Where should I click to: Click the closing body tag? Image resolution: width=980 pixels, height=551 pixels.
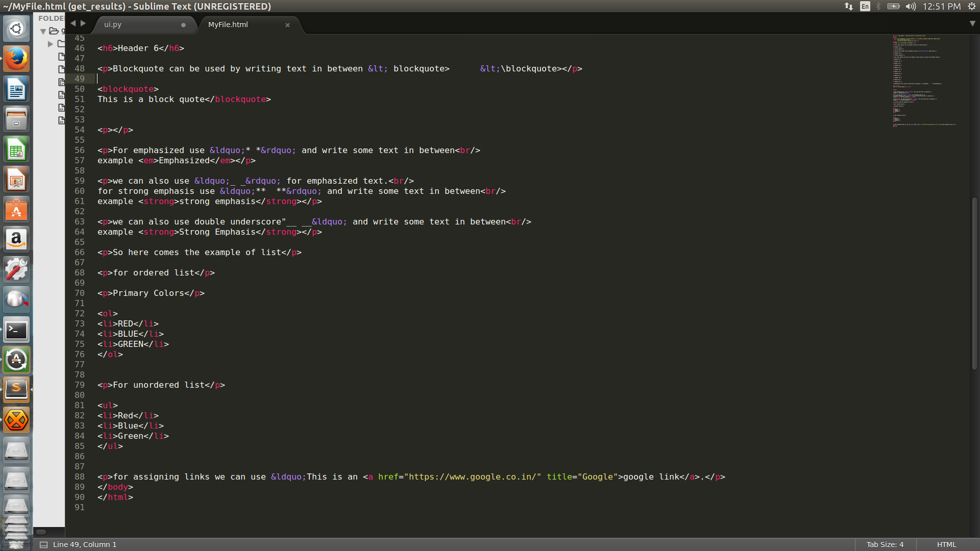tap(115, 487)
